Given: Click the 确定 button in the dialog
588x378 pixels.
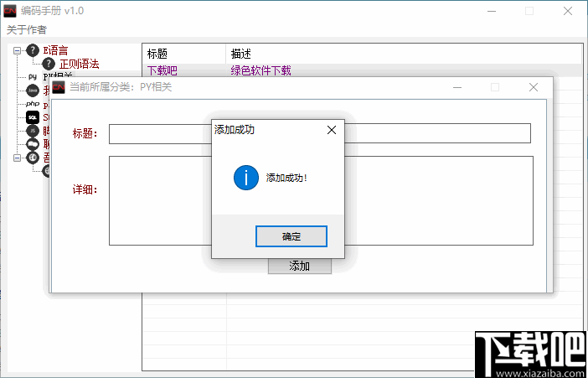Looking at the screenshot, I should point(291,236).
